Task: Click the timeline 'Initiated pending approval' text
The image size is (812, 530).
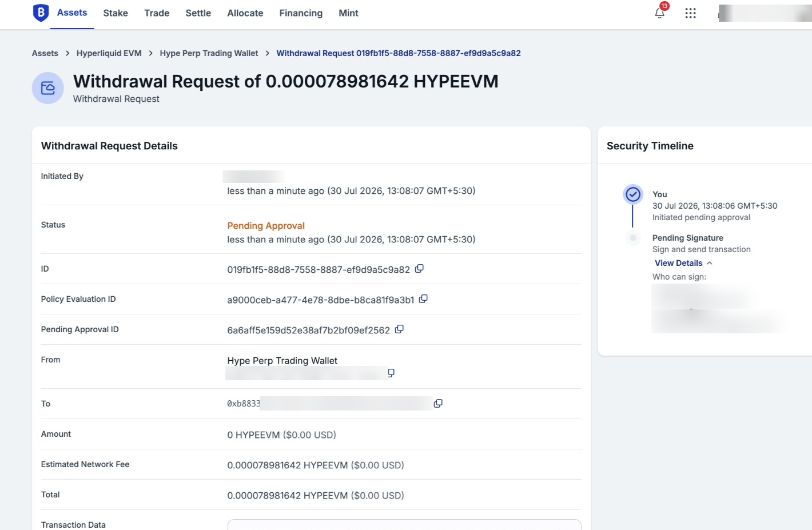Action: coord(701,217)
